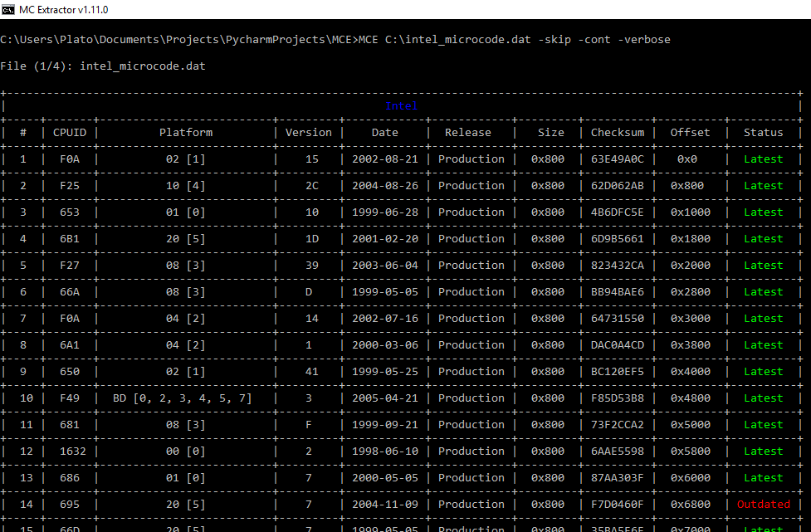
Task: Click the Release column header
Action: (x=468, y=132)
